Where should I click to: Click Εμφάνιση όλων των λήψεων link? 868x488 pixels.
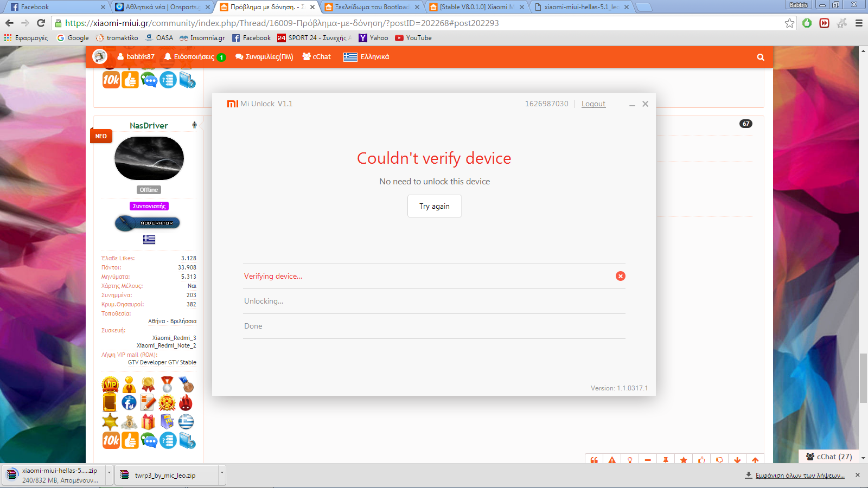tap(800, 476)
